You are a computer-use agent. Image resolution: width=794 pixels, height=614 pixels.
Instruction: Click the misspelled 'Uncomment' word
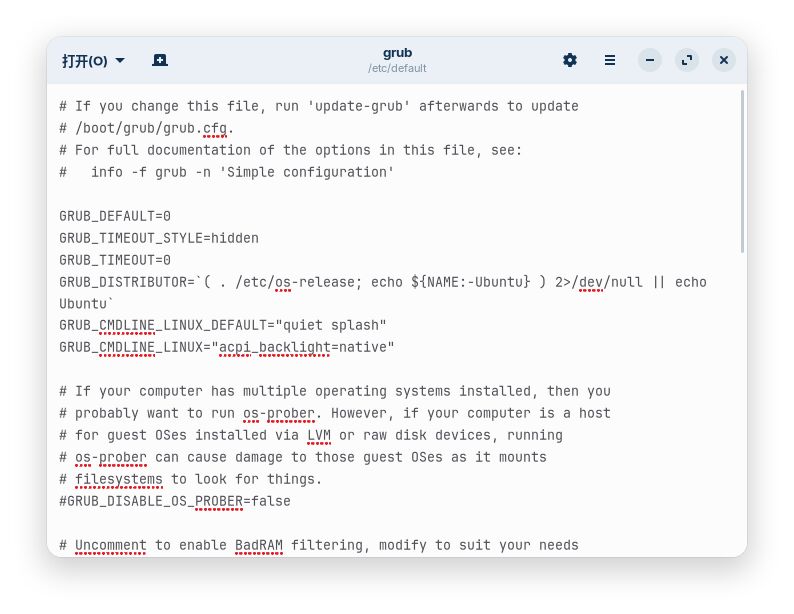click(x=110, y=545)
